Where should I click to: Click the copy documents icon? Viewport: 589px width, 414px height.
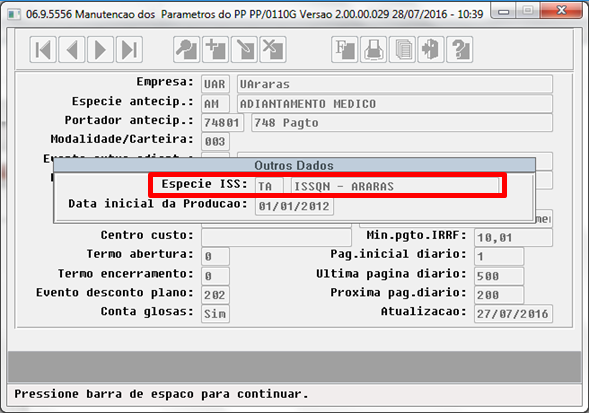pos(402,49)
